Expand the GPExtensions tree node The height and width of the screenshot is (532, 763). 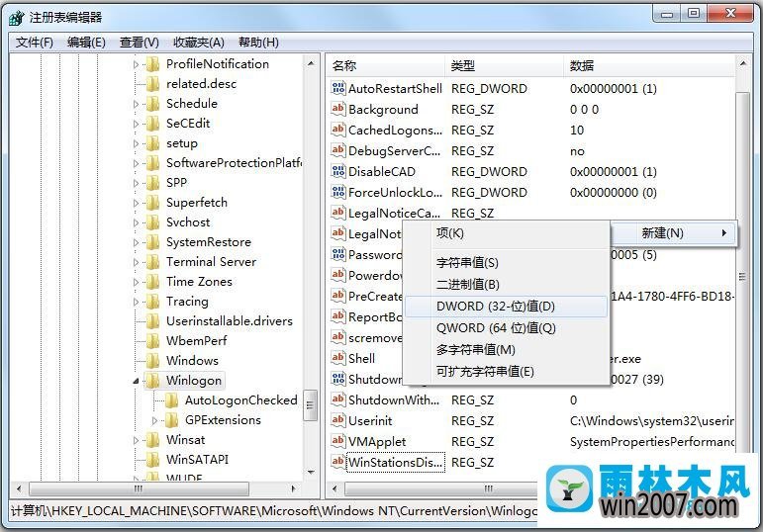tap(154, 420)
